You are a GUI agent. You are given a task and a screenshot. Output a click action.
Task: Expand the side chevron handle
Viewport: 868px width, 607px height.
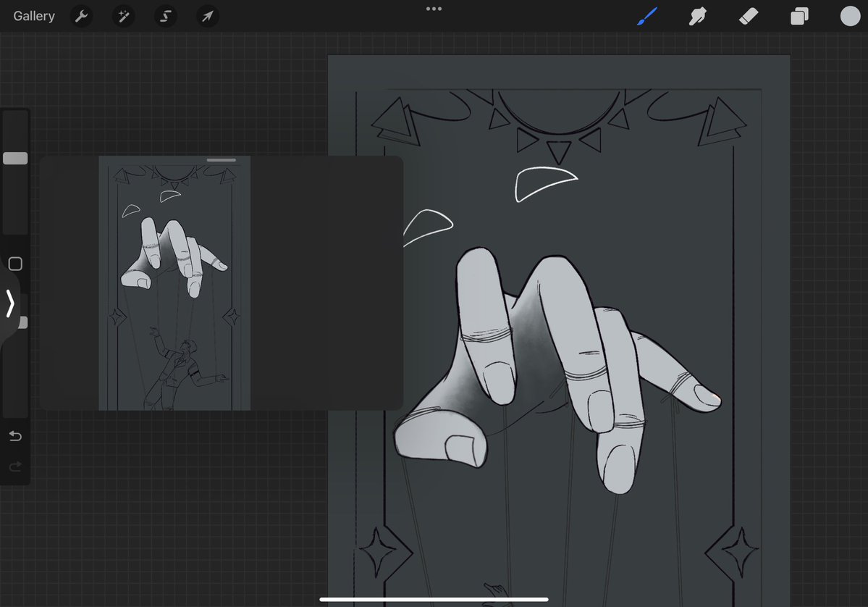point(9,303)
